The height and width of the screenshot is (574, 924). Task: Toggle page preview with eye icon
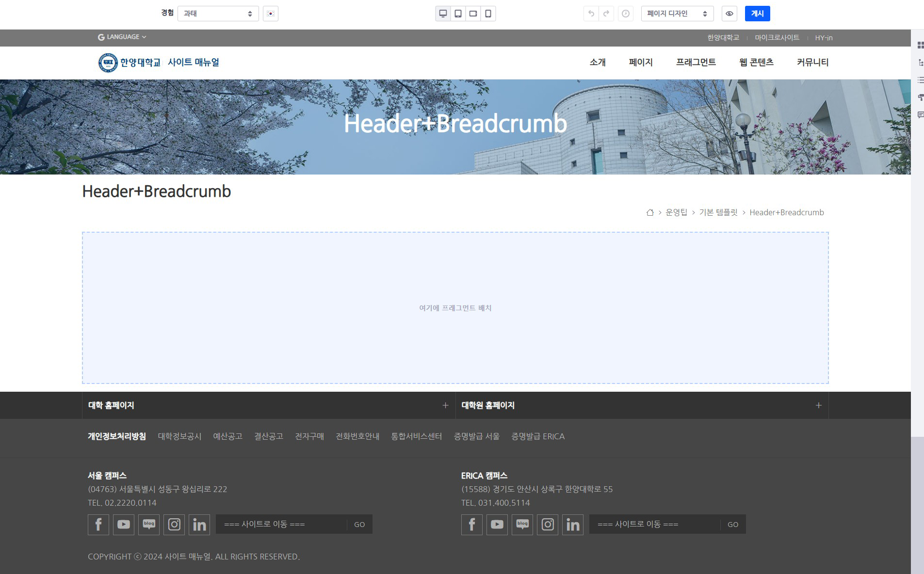point(729,14)
